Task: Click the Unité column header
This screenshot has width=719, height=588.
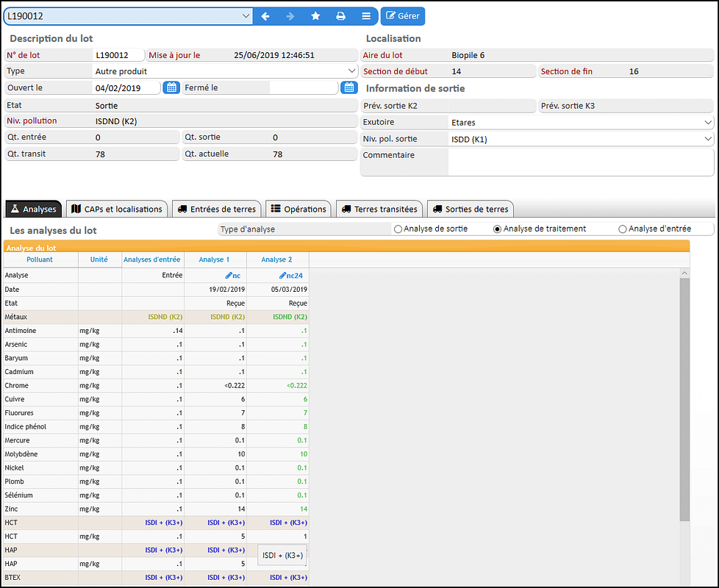Action: (x=99, y=259)
